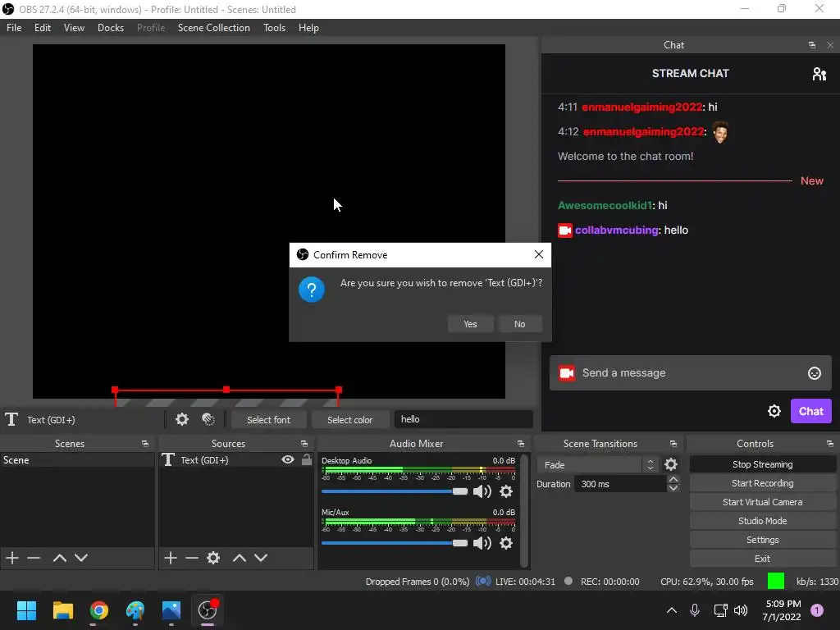Click Exit in Controls

[x=762, y=559]
